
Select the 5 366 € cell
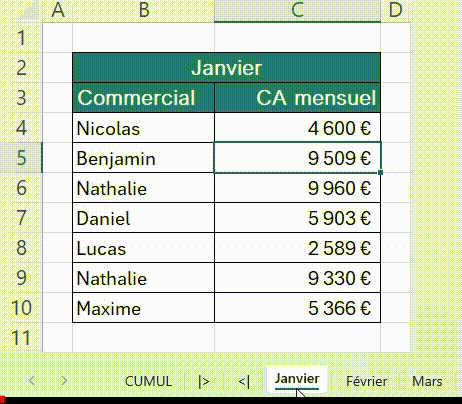(297, 308)
